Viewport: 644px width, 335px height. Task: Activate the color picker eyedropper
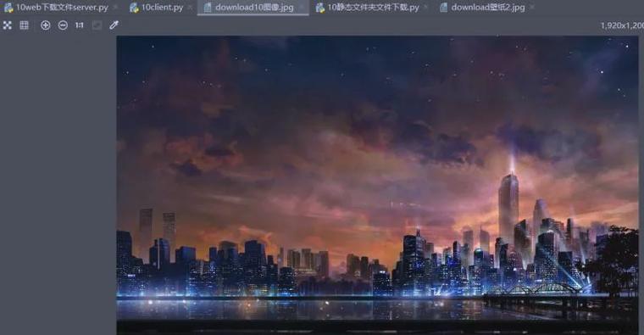[x=114, y=25]
